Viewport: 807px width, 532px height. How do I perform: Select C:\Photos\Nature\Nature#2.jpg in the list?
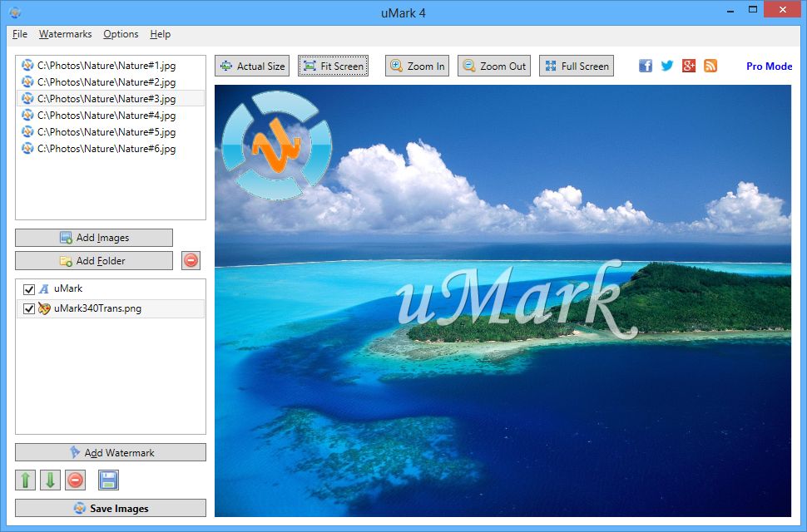click(111, 81)
